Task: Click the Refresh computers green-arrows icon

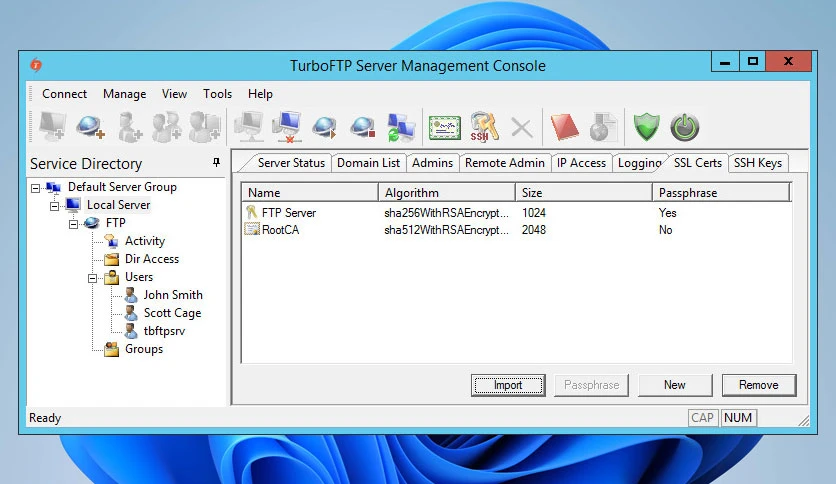Action: 401,127
